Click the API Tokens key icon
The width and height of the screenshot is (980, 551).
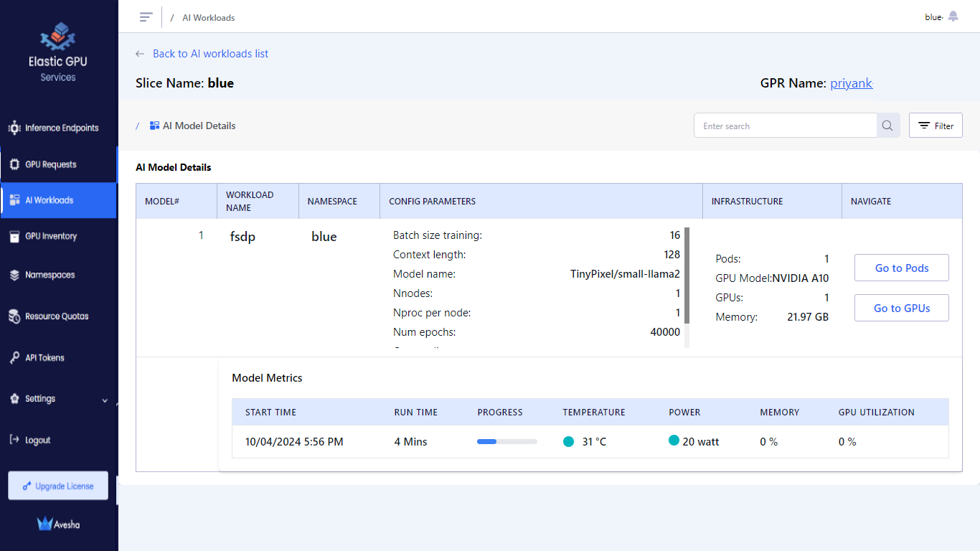click(x=14, y=357)
